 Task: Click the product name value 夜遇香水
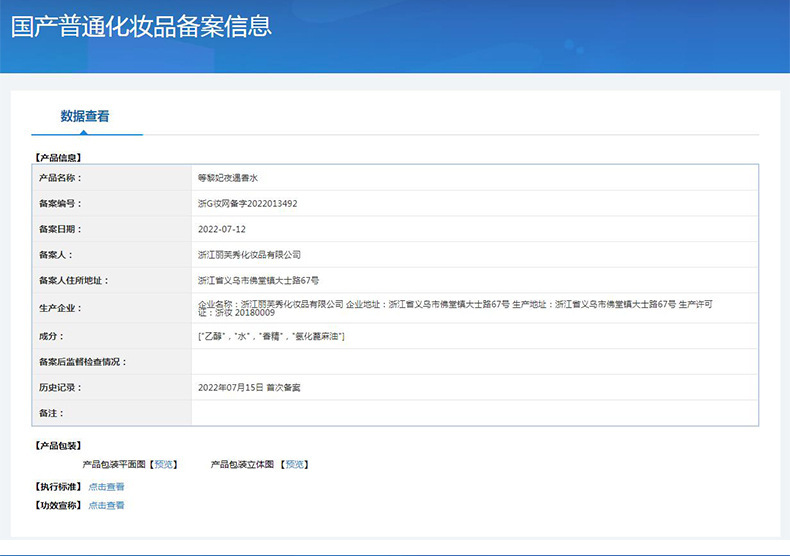pyautogui.click(x=228, y=178)
